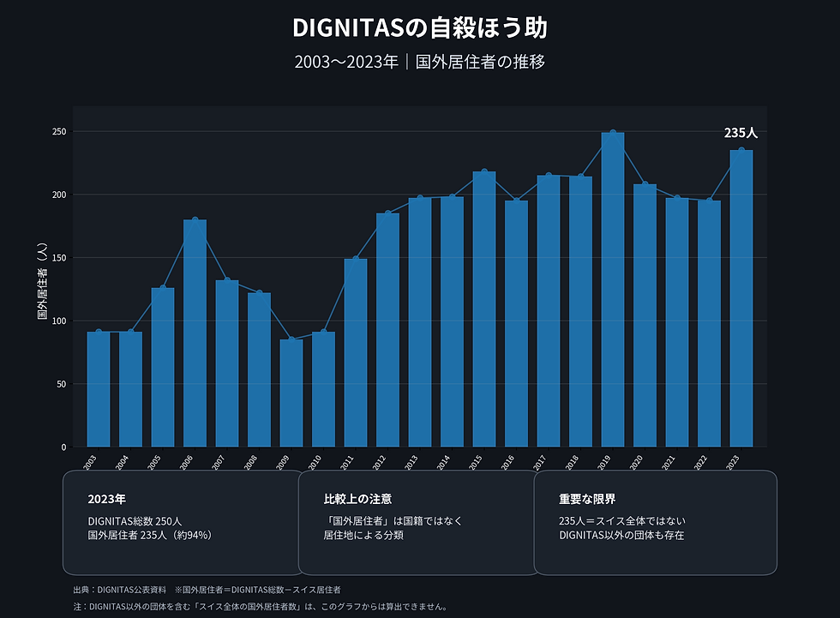Click the "2023年" card heading
The image size is (840, 618).
pos(106,499)
